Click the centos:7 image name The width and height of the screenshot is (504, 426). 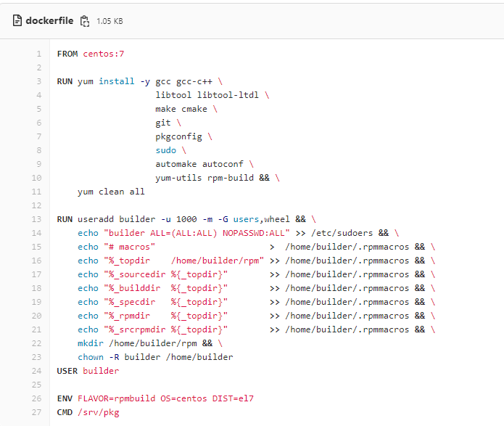[104, 54]
